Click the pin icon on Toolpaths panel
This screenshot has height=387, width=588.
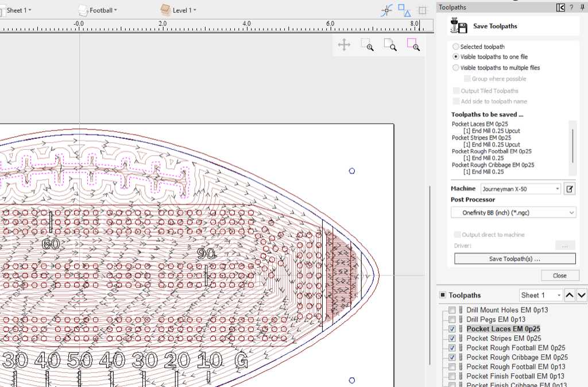point(582,7)
